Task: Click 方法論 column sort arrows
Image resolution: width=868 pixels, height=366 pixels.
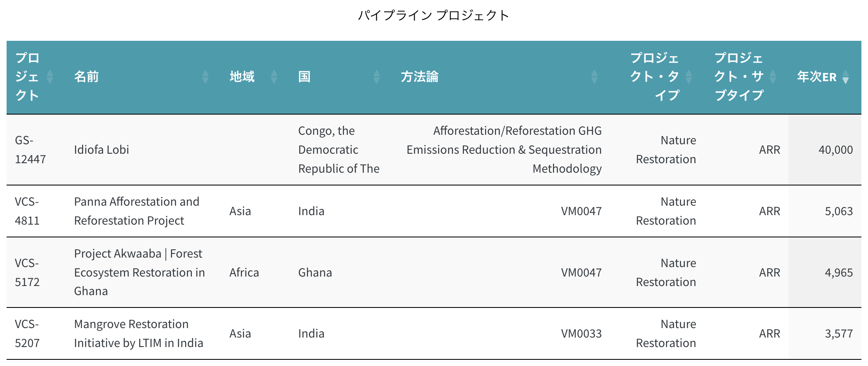Action: pyautogui.click(x=594, y=77)
